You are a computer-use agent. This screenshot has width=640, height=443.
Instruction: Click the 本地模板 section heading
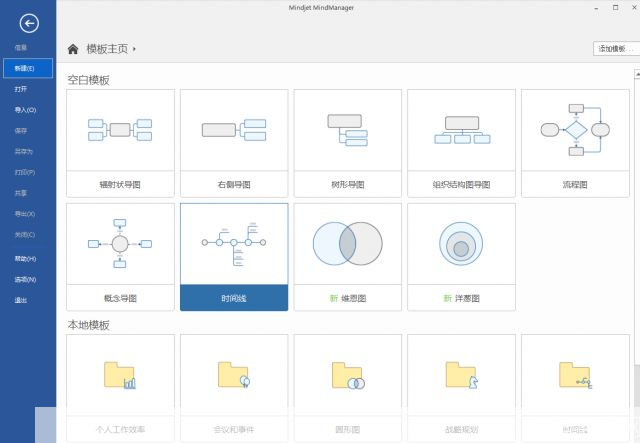(89, 325)
